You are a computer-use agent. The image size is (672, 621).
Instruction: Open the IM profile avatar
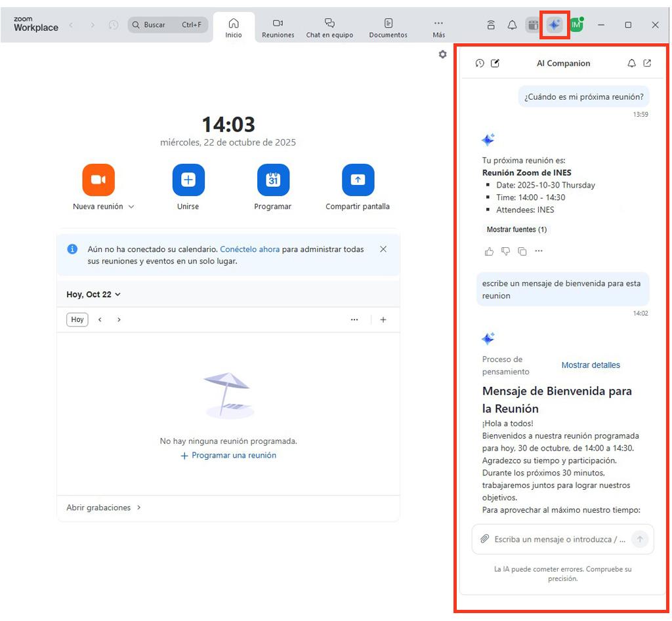(576, 25)
